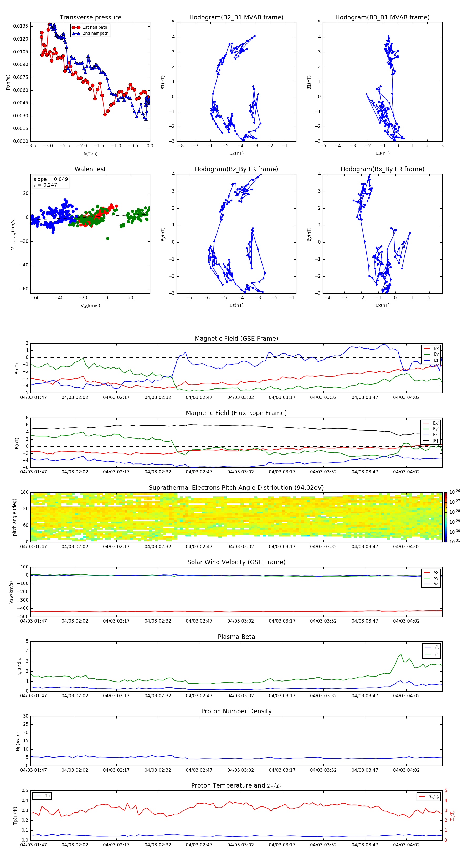Click the 'Magnetic Field (GSE Frame)' title

tap(236, 339)
